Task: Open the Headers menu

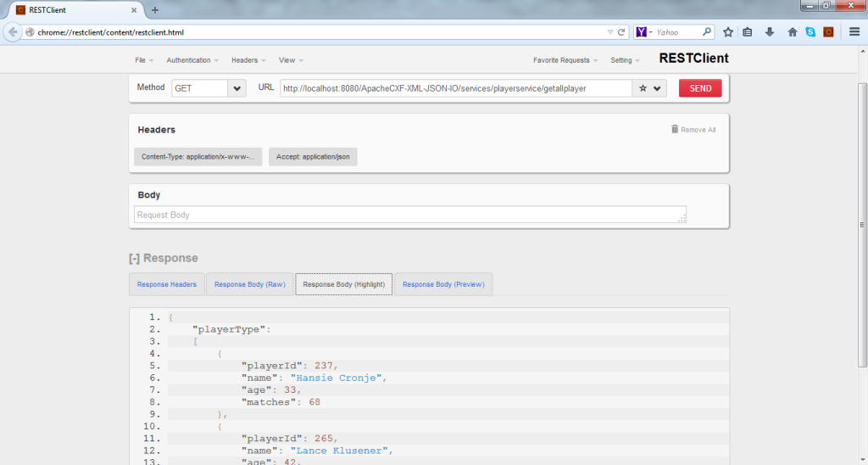Action: point(248,60)
